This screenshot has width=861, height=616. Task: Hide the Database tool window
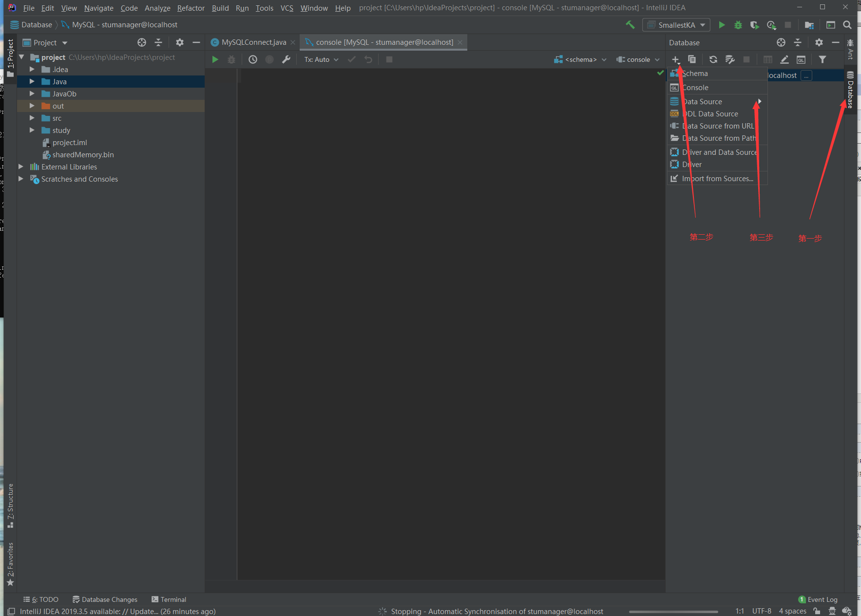coord(836,42)
